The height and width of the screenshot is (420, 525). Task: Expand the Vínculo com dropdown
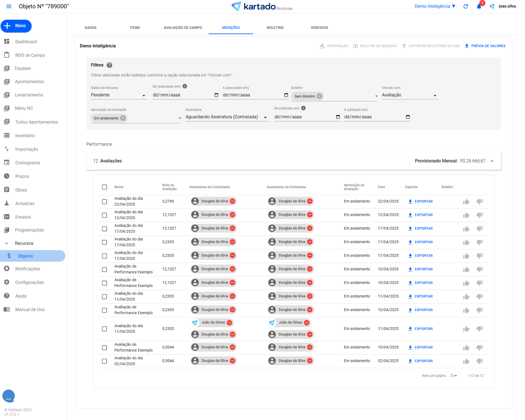point(409,95)
